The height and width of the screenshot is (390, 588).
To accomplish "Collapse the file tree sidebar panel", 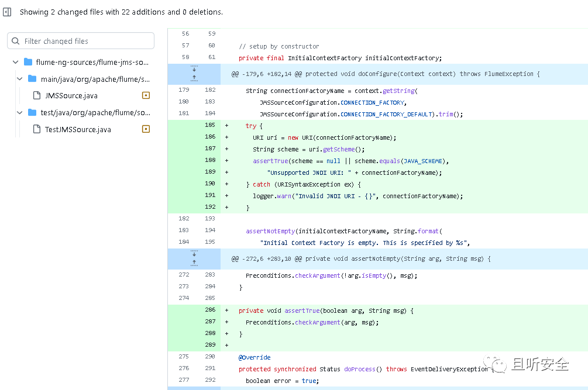I will (7, 12).
